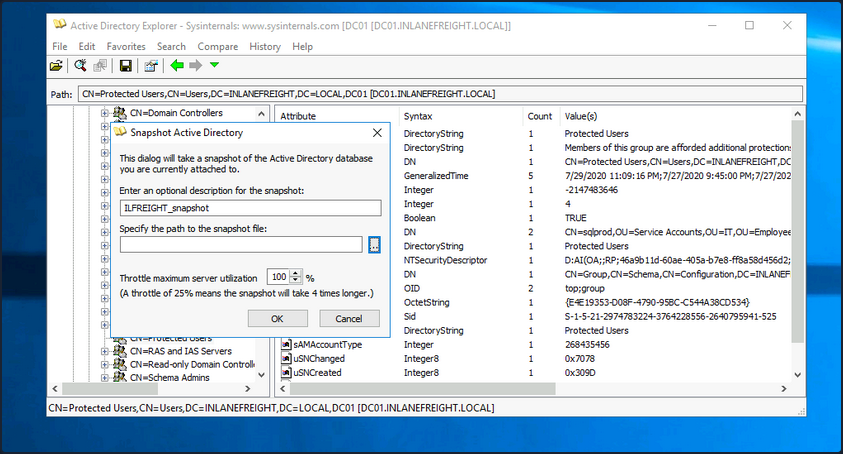Click the CN=Schema Admins group icon

point(119,378)
